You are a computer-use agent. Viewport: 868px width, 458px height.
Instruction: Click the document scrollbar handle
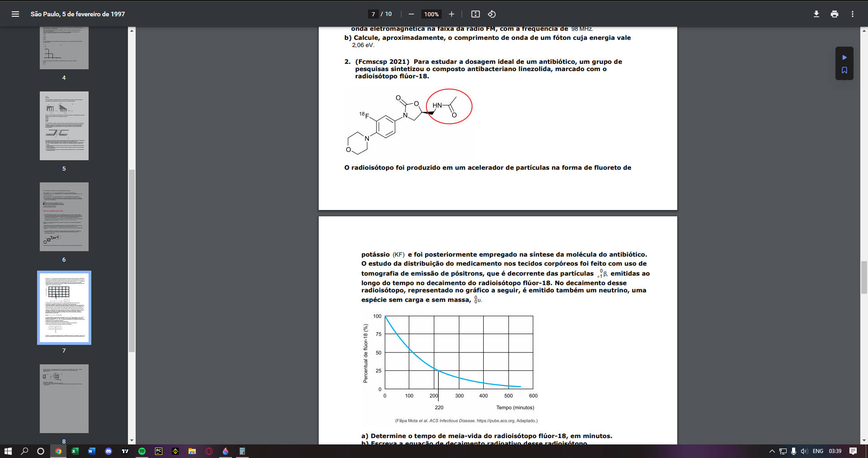(864, 277)
